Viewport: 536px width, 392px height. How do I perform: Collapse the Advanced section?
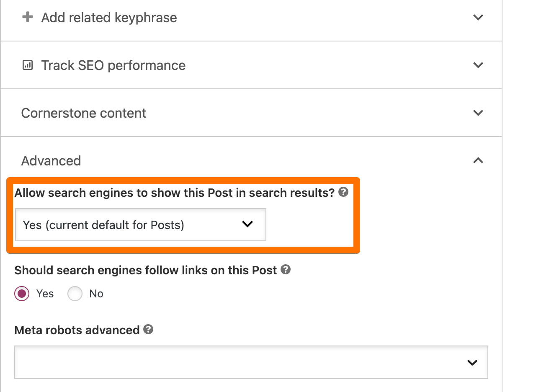[x=478, y=160]
